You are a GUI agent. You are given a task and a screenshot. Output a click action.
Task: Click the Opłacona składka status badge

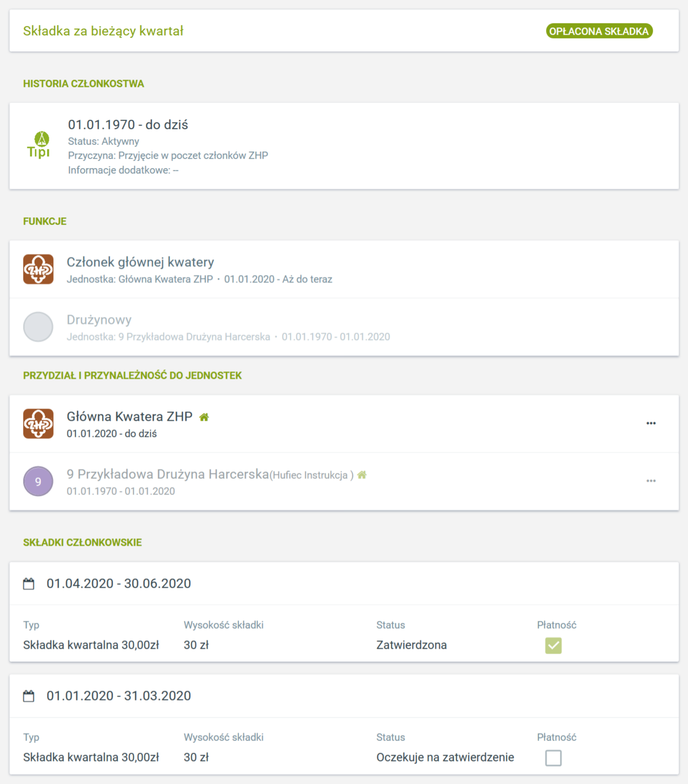(x=599, y=31)
